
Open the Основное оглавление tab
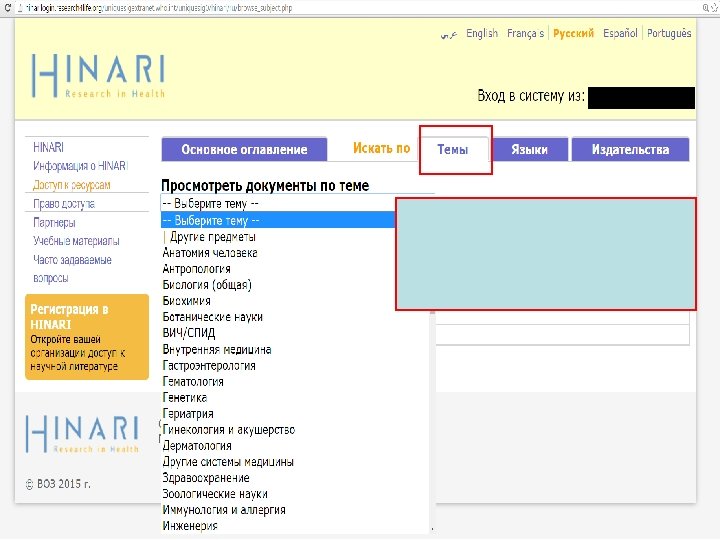pyautogui.click(x=244, y=149)
